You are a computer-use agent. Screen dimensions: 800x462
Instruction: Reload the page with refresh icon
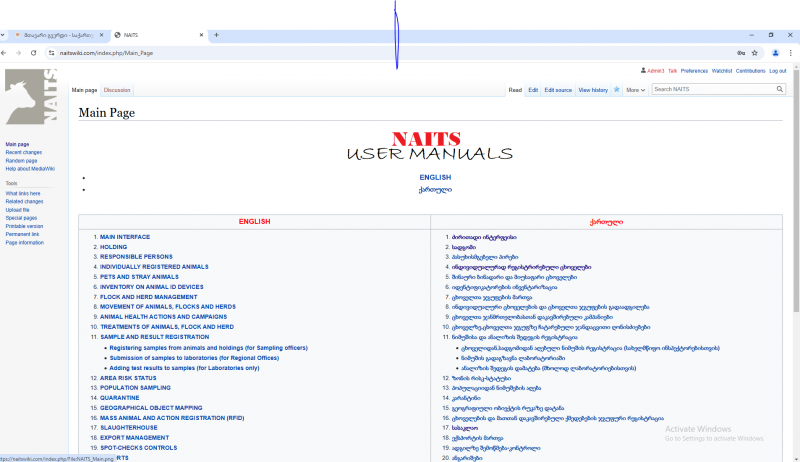coord(34,53)
